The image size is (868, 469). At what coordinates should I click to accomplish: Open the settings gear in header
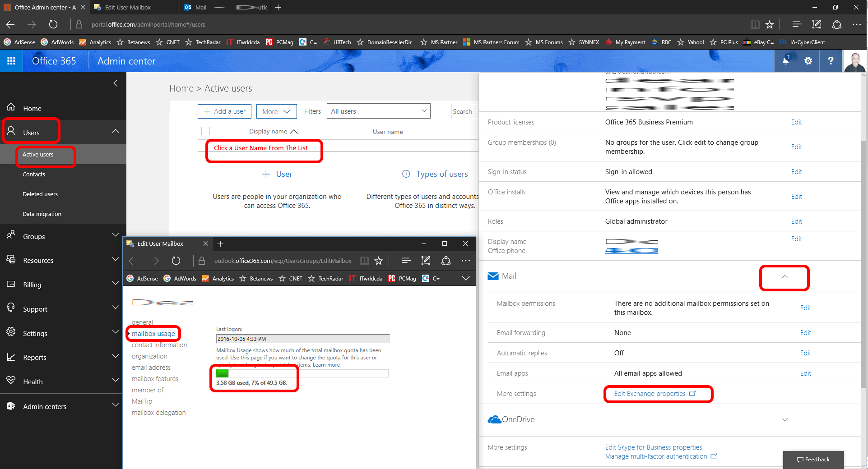808,61
